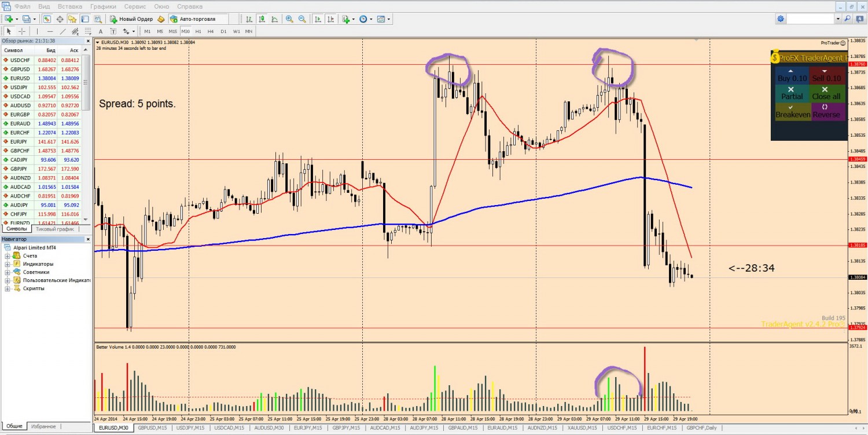
Task: Switch chart to bar chart icon
Action: 249,19
